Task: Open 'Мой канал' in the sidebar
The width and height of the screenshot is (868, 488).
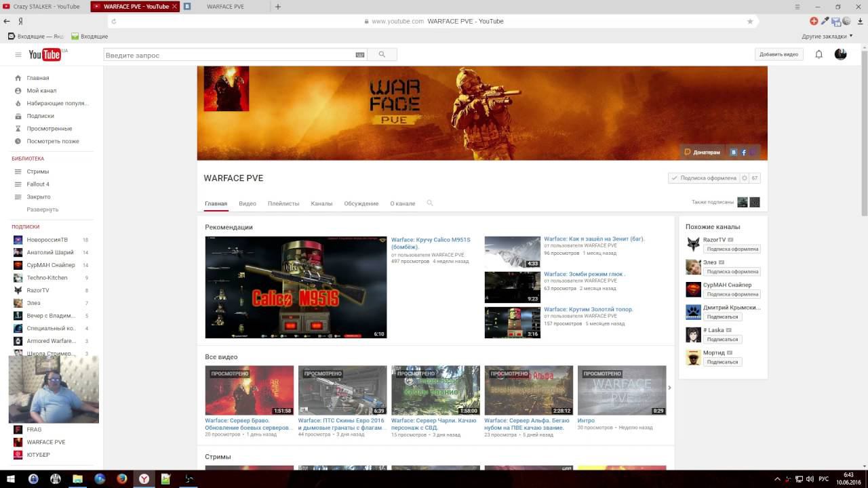Action: (41, 91)
